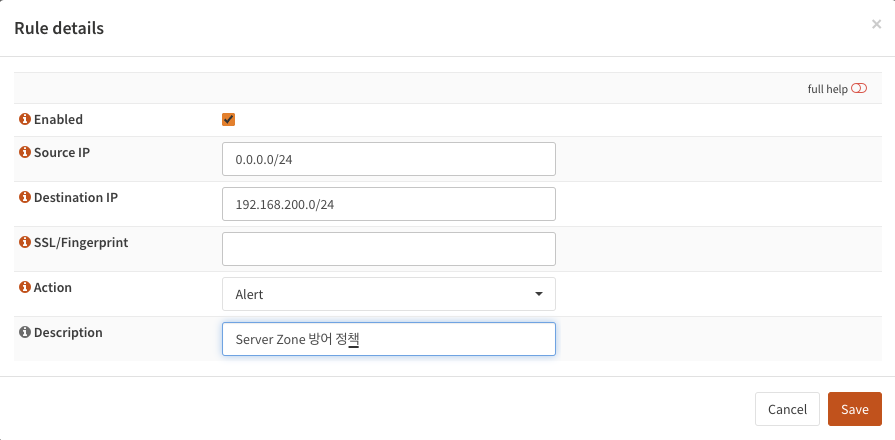
Task: Toggle the full help switch
Action: (x=858, y=88)
